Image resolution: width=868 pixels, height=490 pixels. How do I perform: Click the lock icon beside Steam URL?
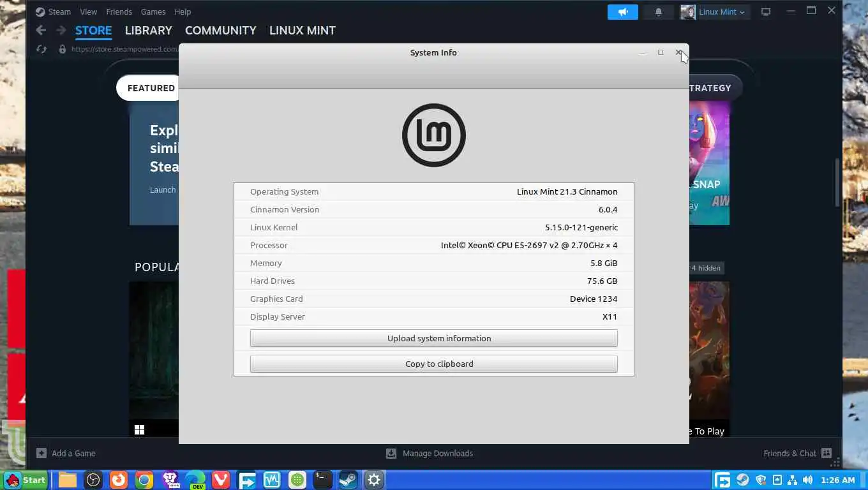[62, 49]
